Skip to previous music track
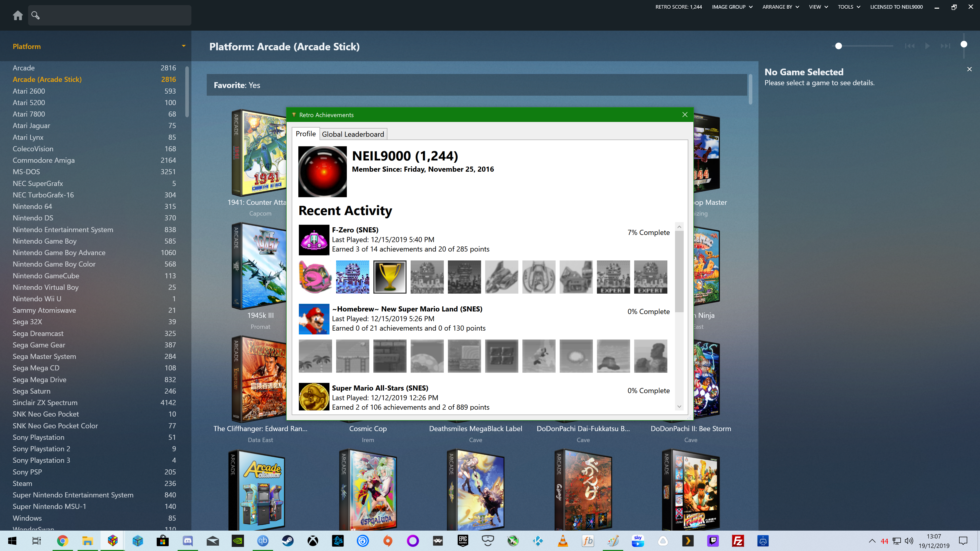The width and height of the screenshot is (980, 551). tap(910, 46)
